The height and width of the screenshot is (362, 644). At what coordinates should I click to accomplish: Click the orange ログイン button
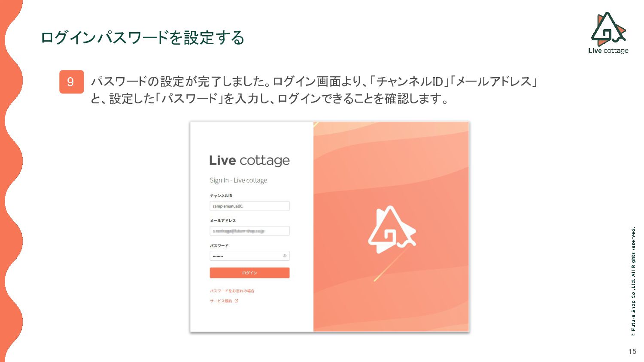249,273
